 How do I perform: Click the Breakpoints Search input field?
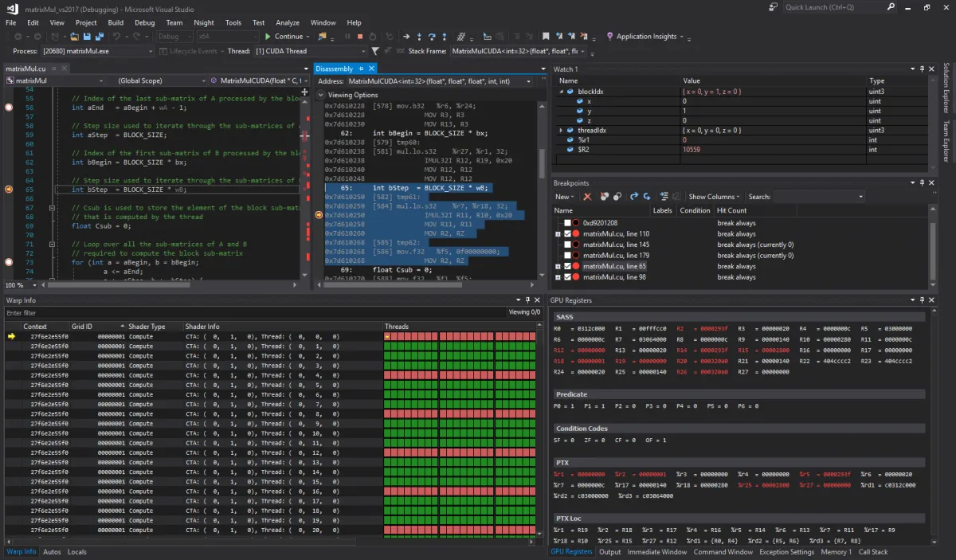tap(819, 197)
